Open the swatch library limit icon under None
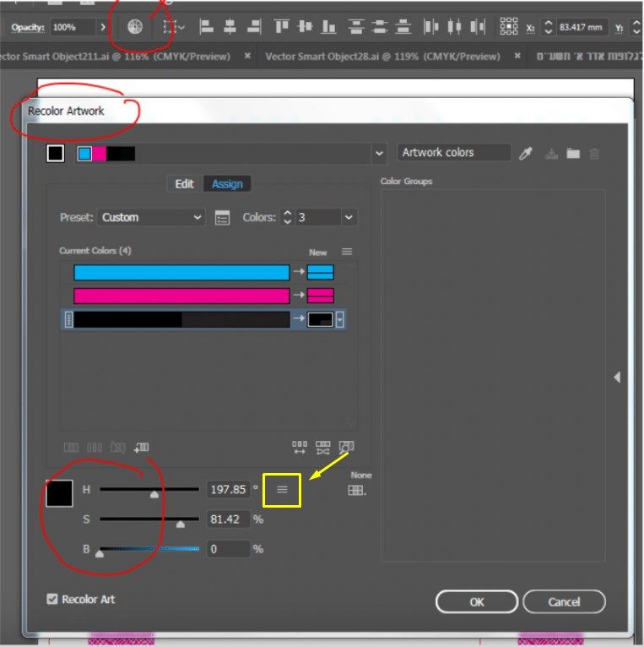 (x=357, y=490)
